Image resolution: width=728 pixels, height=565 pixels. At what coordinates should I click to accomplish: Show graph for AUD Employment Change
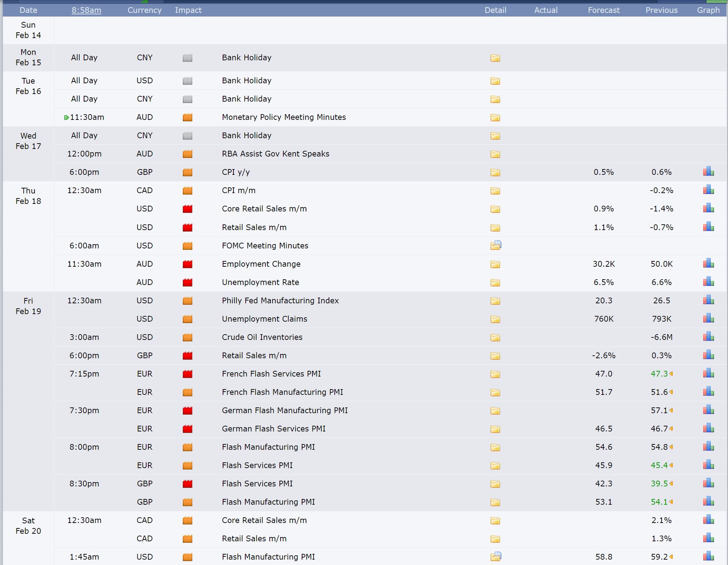click(x=708, y=263)
